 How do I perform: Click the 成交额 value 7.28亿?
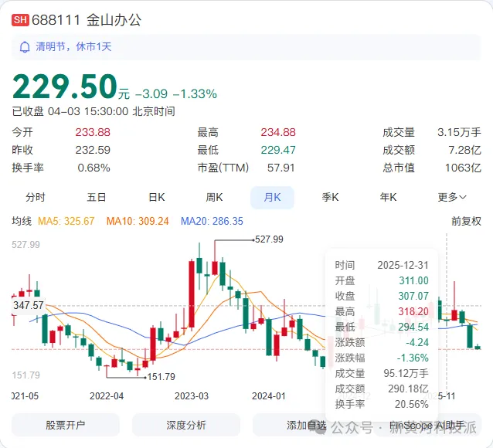pyautogui.click(x=464, y=150)
